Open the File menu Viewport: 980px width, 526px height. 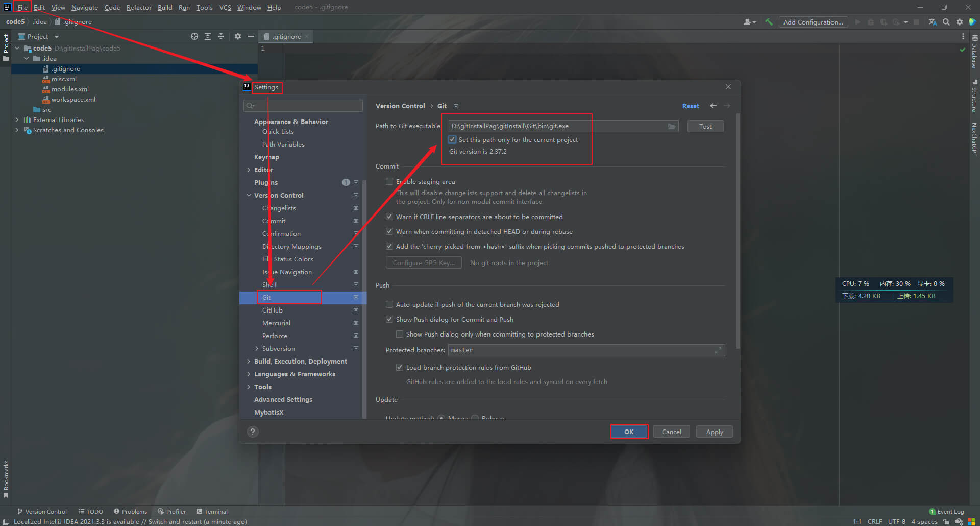(22, 7)
